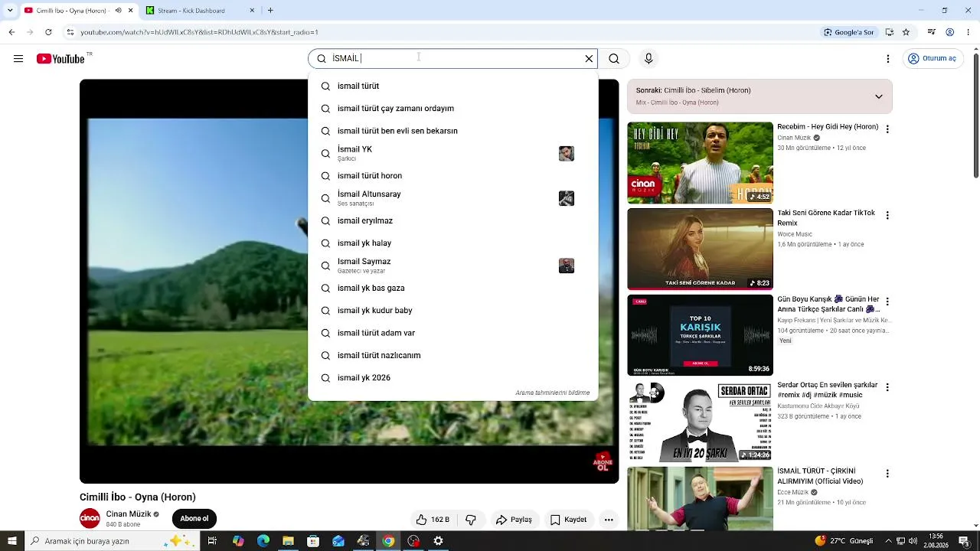Screen dimensions: 980x551
Task: Open more actions menu beside Kaydet
Action: 609,520
